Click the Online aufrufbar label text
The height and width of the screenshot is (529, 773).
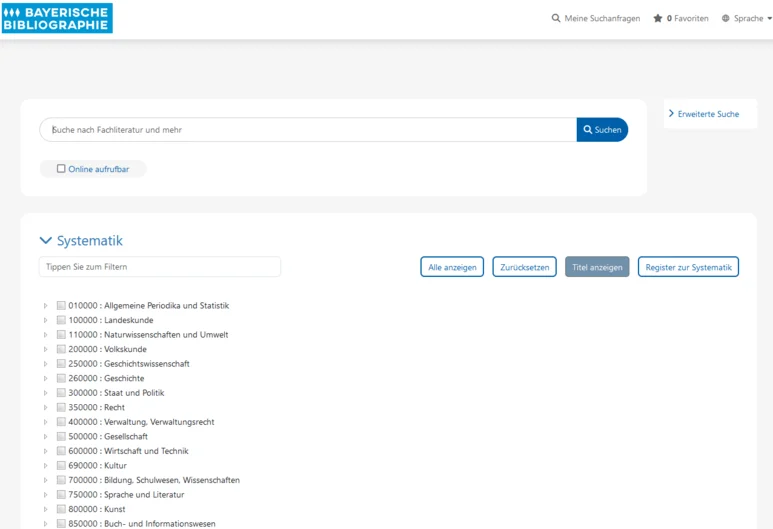click(99, 169)
